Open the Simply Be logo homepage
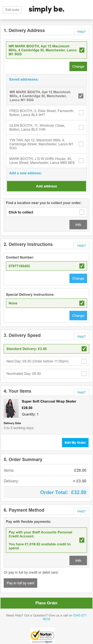 [x=46, y=10]
